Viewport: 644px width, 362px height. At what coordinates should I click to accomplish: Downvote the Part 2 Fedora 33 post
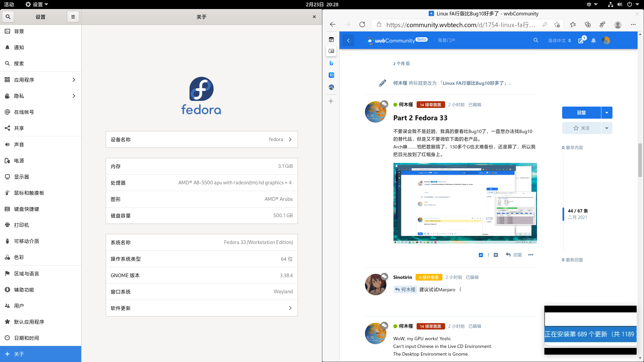click(x=496, y=255)
